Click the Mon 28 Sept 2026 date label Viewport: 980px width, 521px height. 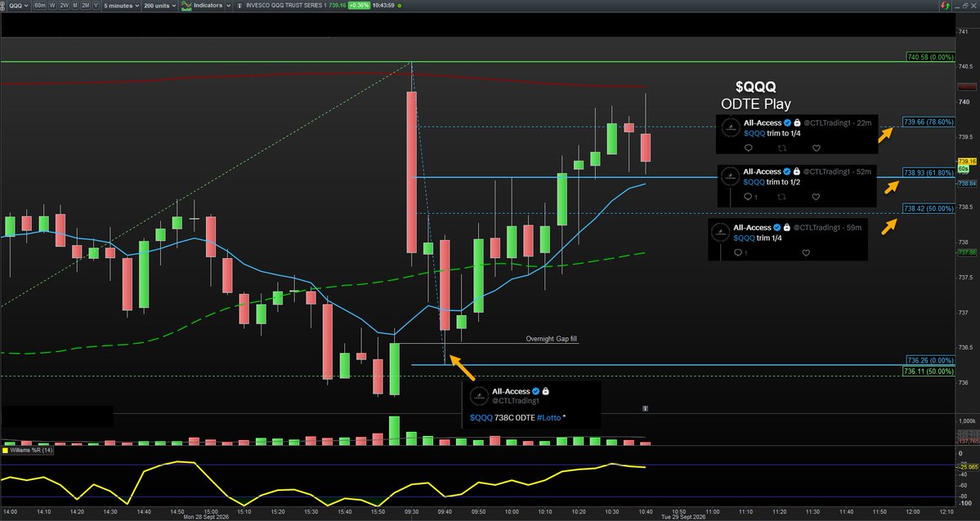206,517
